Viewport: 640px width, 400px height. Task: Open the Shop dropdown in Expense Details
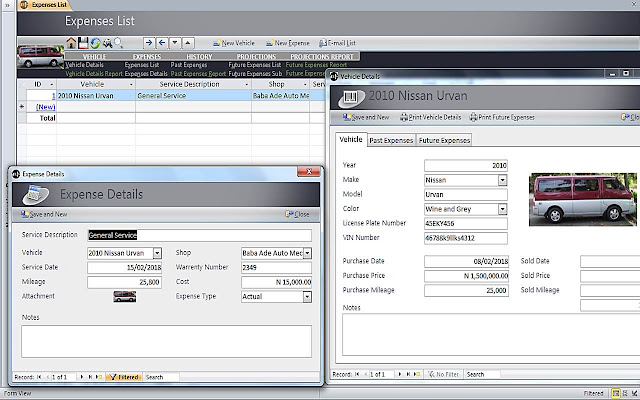click(x=307, y=253)
